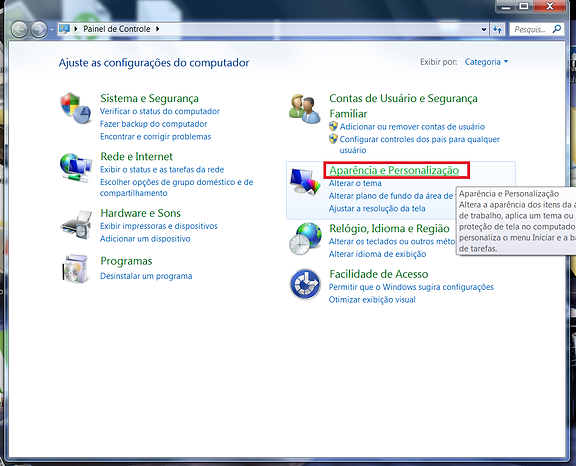This screenshot has height=466, width=576.
Task: Open Aparência e Personalização category
Action: point(394,170)
